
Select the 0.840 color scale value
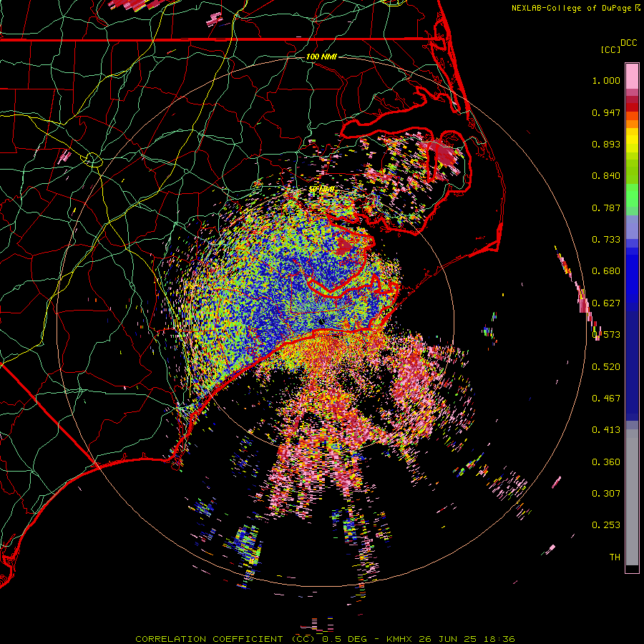606,176
